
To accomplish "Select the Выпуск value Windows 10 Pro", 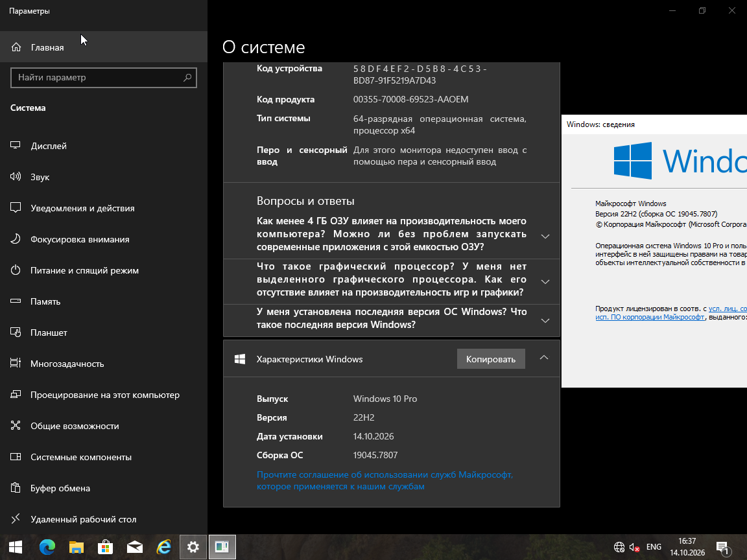I will pos(385,399).
